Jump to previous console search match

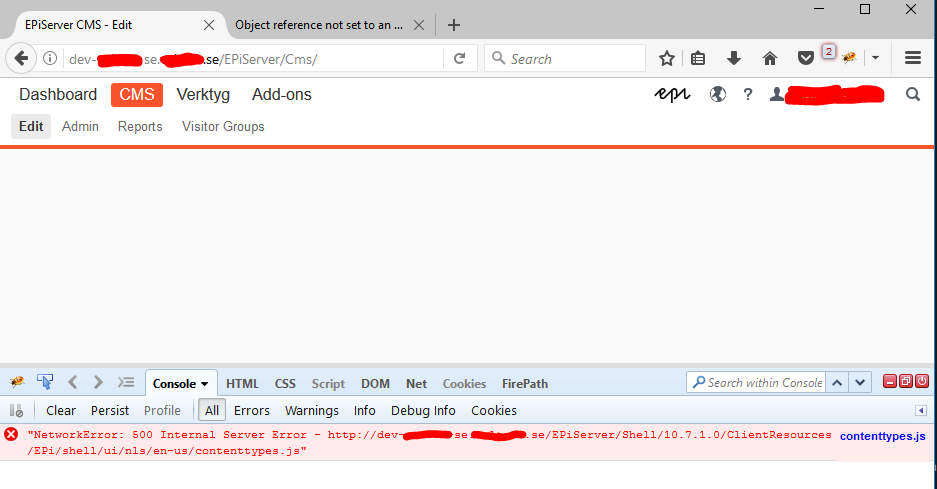[x=837, y=383]
